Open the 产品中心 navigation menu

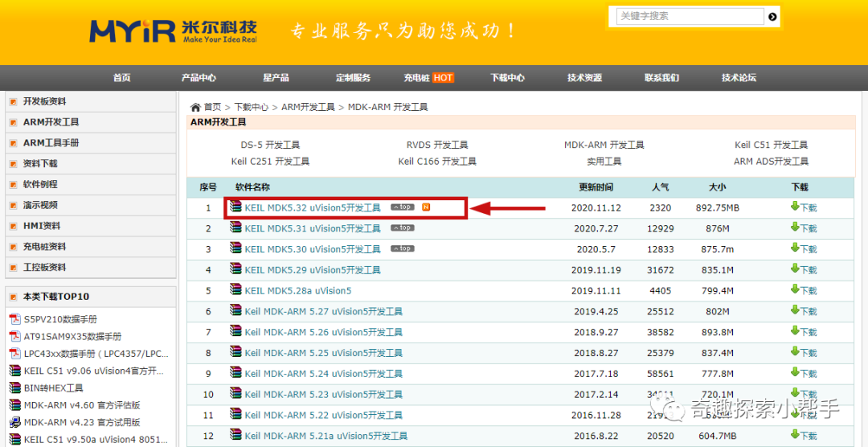tap(199, 78)
